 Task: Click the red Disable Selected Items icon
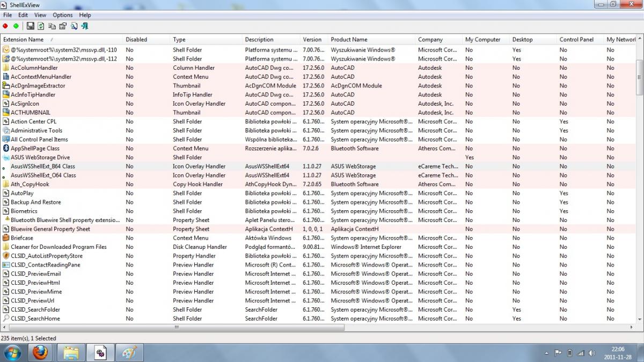pyautogui.click(x=5, y=26)
